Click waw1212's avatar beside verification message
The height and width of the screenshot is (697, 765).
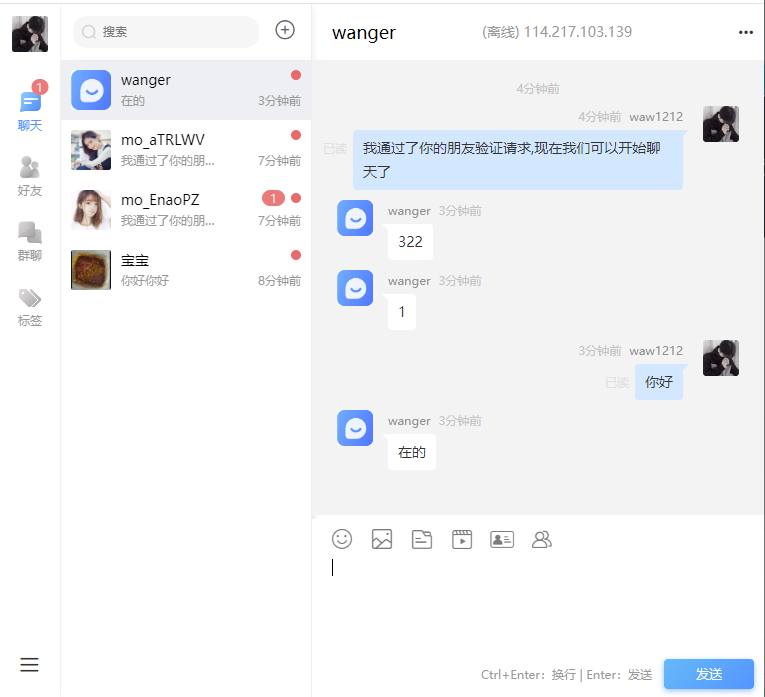pos(721,124)
